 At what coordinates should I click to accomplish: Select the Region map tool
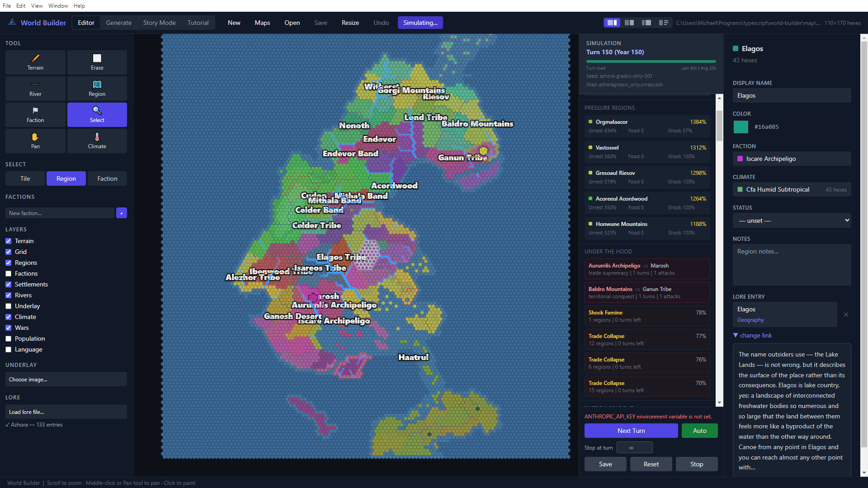coord(97,89)
